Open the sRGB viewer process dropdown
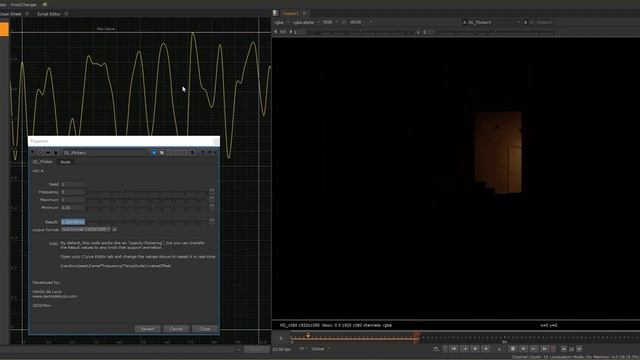Screen dimensions: 640x360 pyautogui.click(x=361, y=22)
